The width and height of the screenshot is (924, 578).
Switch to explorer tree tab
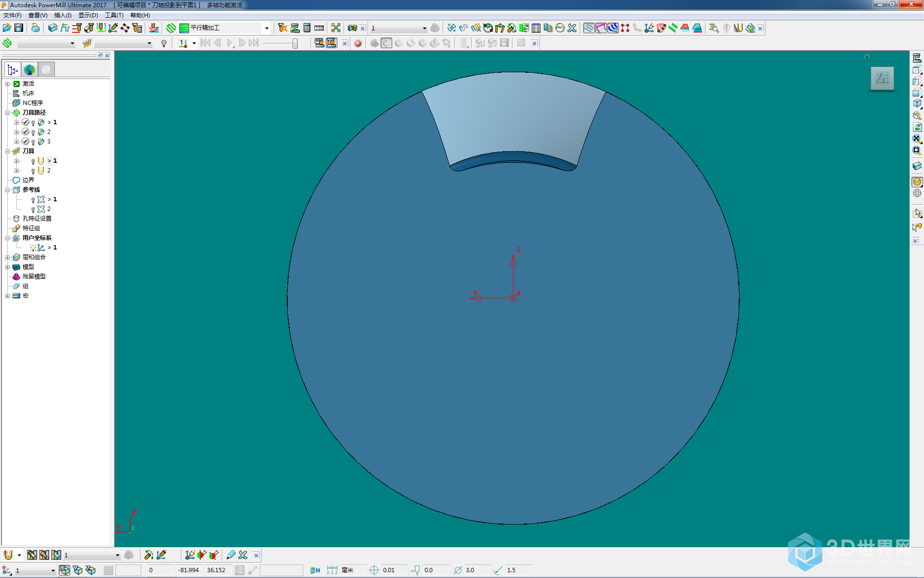13,70
